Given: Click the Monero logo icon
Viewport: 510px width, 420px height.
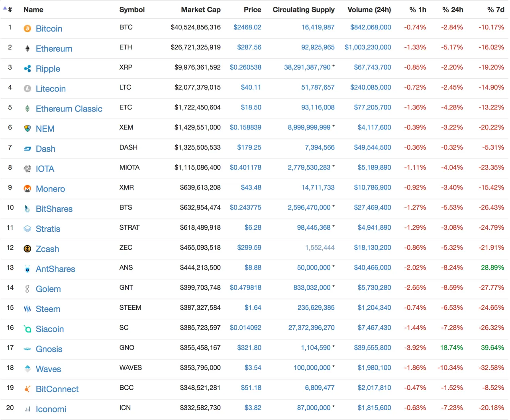Looking at the screenshot, I should click(x=27, y=189).
